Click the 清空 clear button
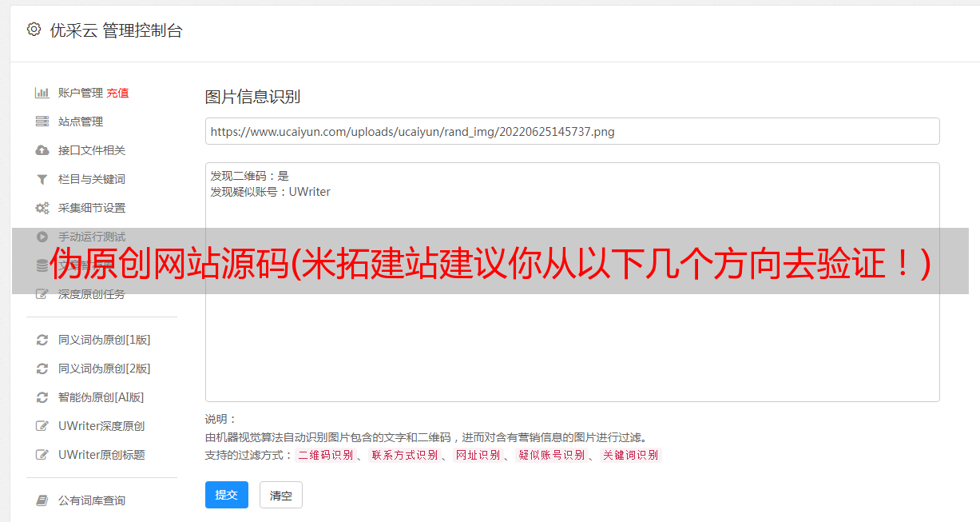Image resolution: width=980 pixels, height=522 pixels. 281,495
